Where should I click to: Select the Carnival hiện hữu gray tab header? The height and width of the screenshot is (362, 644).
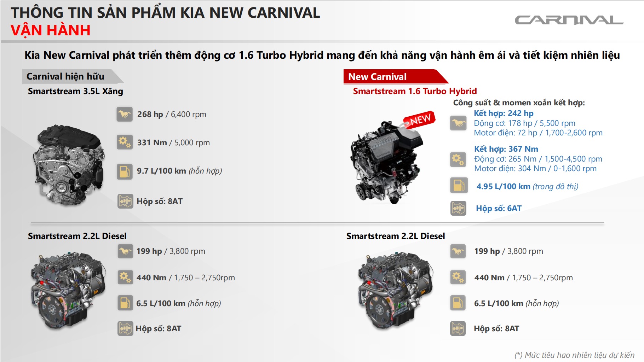click(69, 76)
